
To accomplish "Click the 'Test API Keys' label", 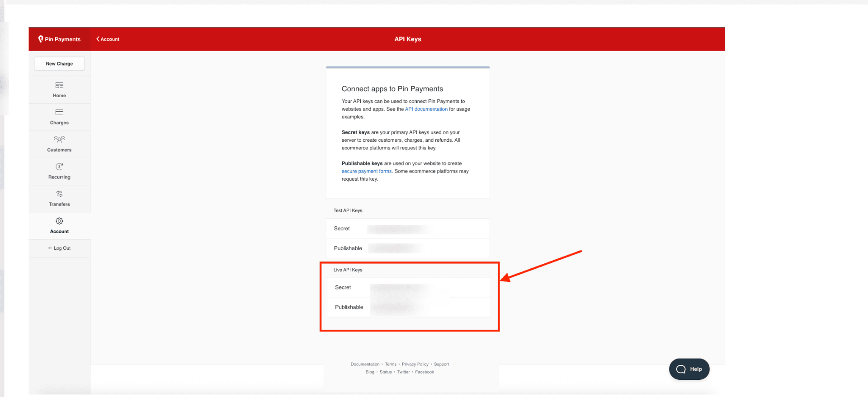I will (x=348, y=210).
